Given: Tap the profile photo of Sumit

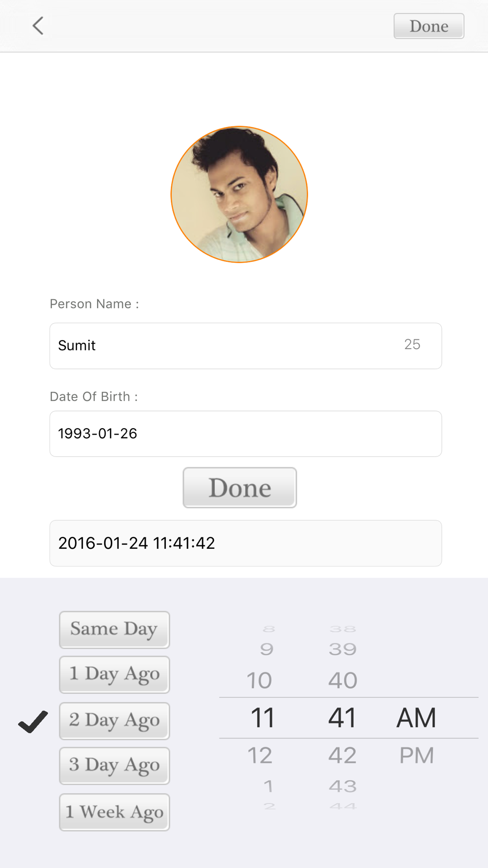Looking at the screenshot, I should [x=239, y=194].
